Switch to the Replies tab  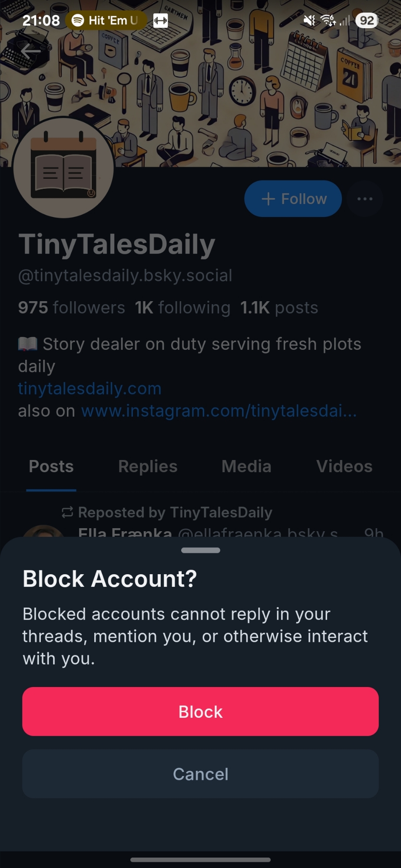click(x=148, y=467)
